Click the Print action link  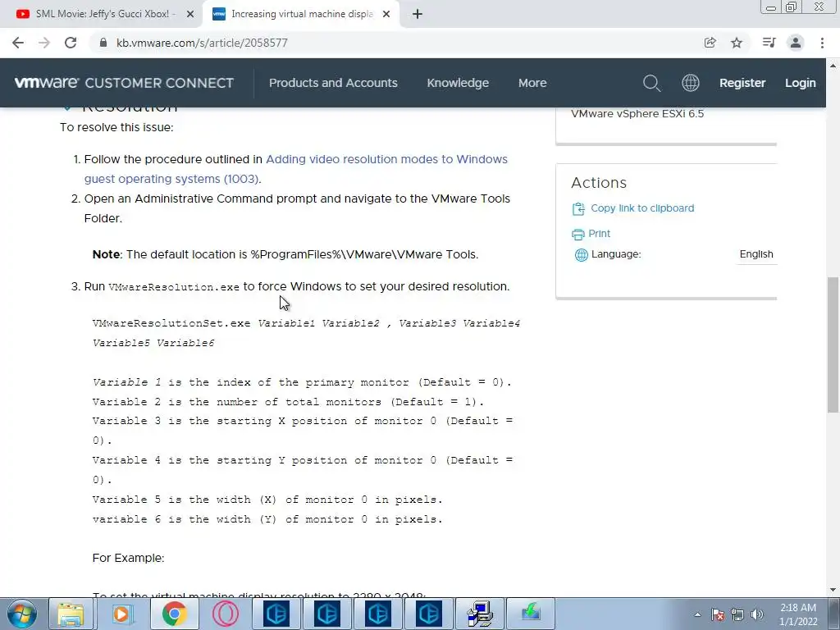coord(599,234)
